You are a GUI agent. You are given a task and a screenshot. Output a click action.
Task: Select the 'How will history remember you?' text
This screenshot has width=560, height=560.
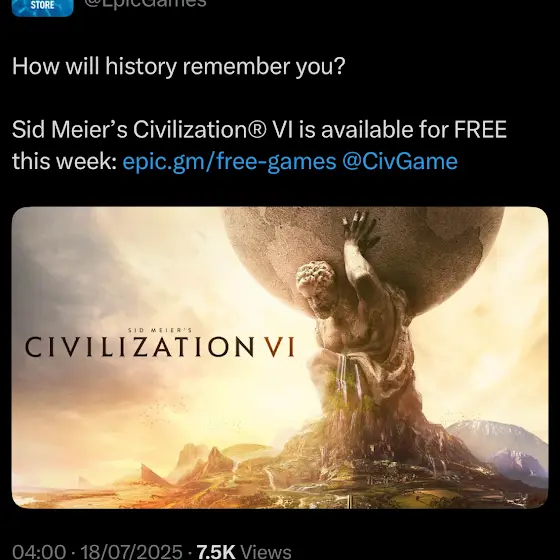[x=179, y=67]
